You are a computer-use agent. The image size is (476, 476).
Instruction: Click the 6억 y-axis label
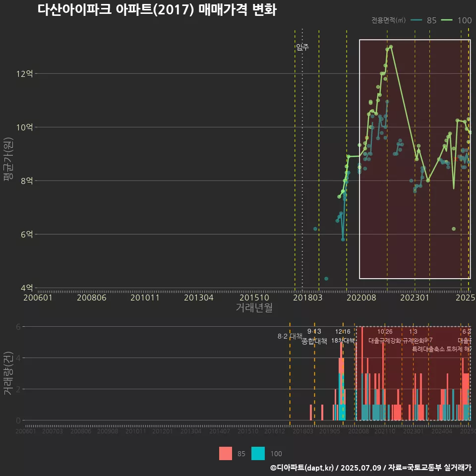coord(27,235)
